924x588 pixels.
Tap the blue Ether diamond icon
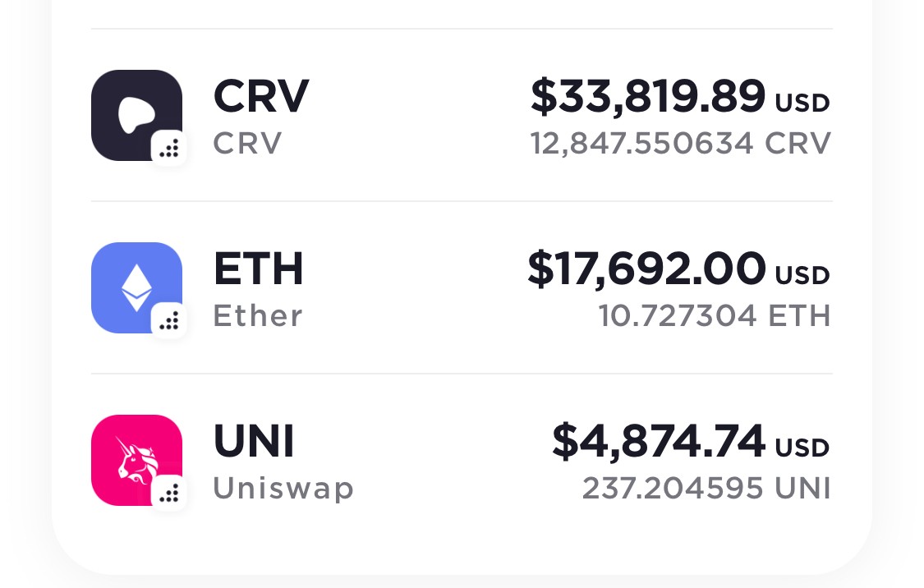coord(136,287)
